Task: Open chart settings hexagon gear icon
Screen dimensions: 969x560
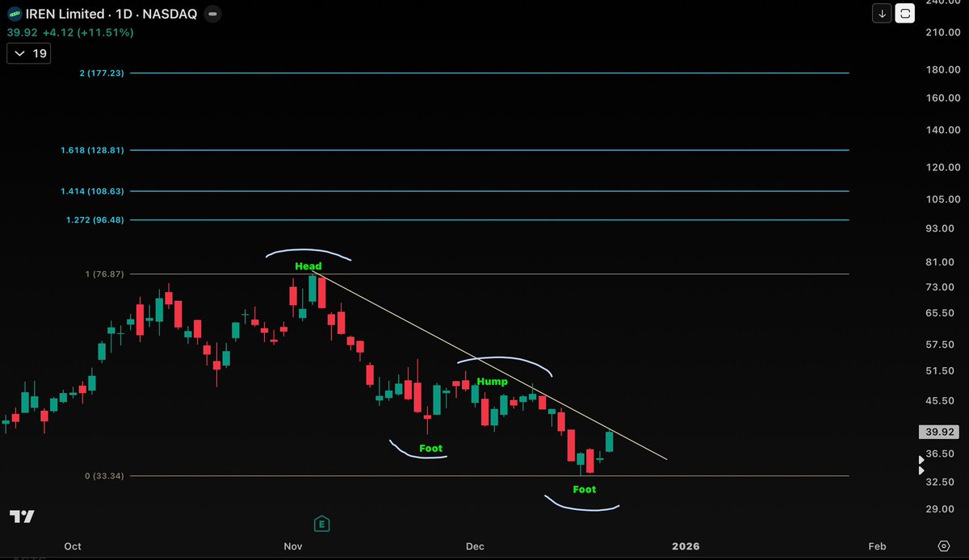Action: [x=944, y=546]
